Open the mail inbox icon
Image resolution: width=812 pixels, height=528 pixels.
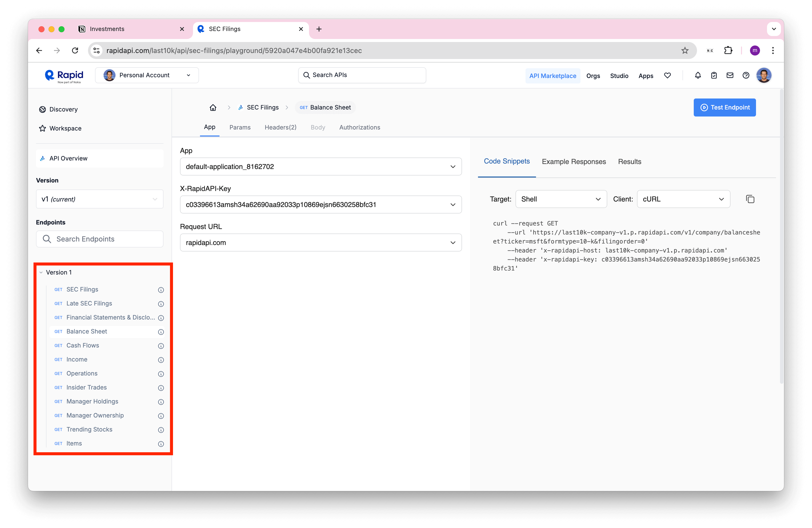coord(730,76)
